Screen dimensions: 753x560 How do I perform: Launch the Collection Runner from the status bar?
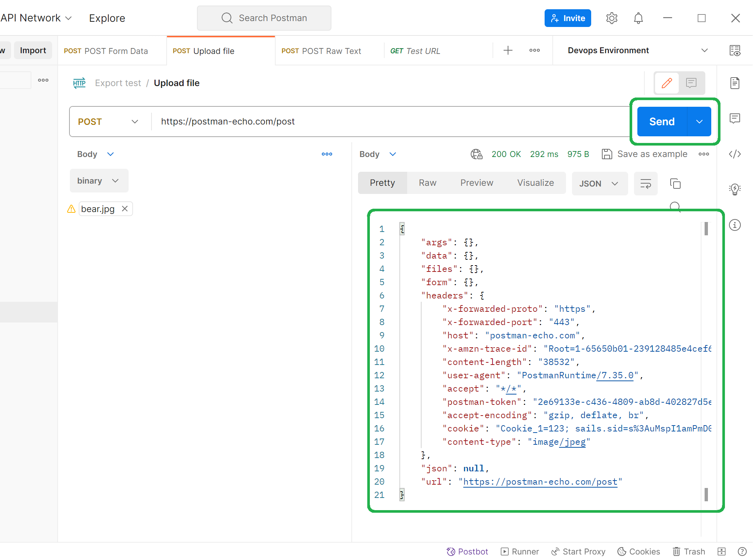point(519,551)
